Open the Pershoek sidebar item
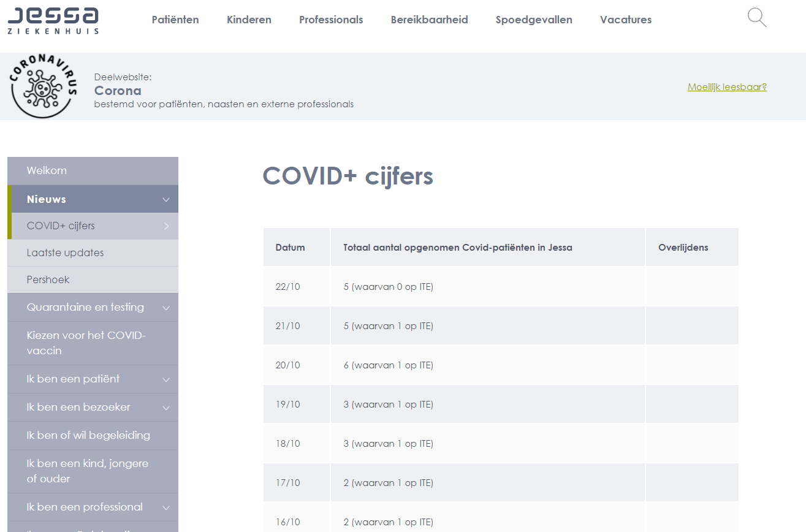806x532 pixels. pyautogui.click(x=48, y=279)
